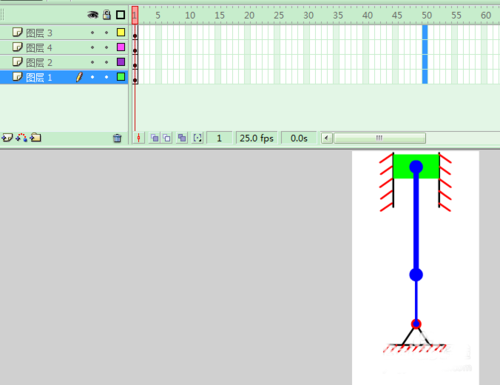Image resolution: width=500 pixels, height=385 pixels.
Task: Select layer 图层 4
Action: click(64, 47)
